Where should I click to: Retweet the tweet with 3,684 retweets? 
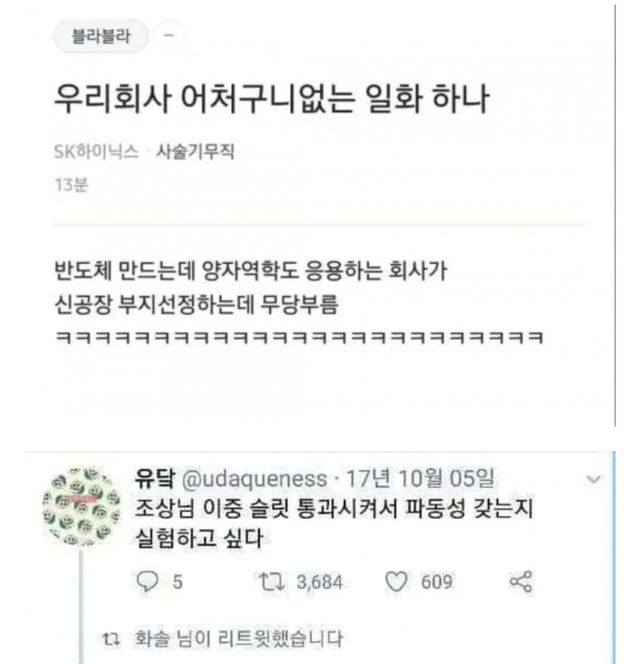click(272, 581)
